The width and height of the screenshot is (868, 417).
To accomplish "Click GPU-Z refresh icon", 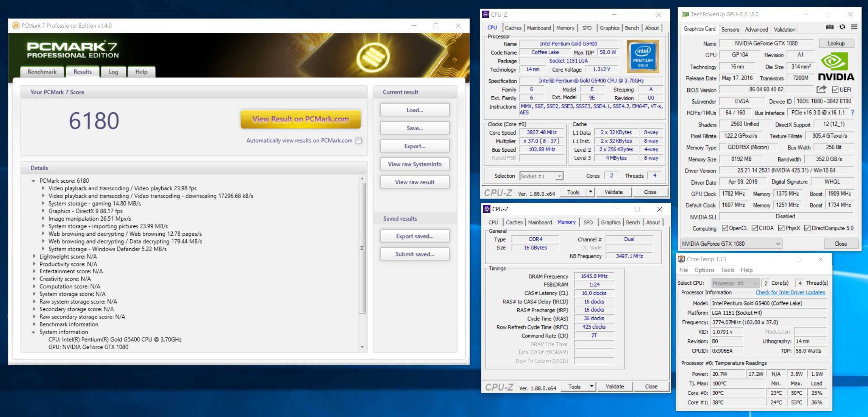I will (842, 27).
